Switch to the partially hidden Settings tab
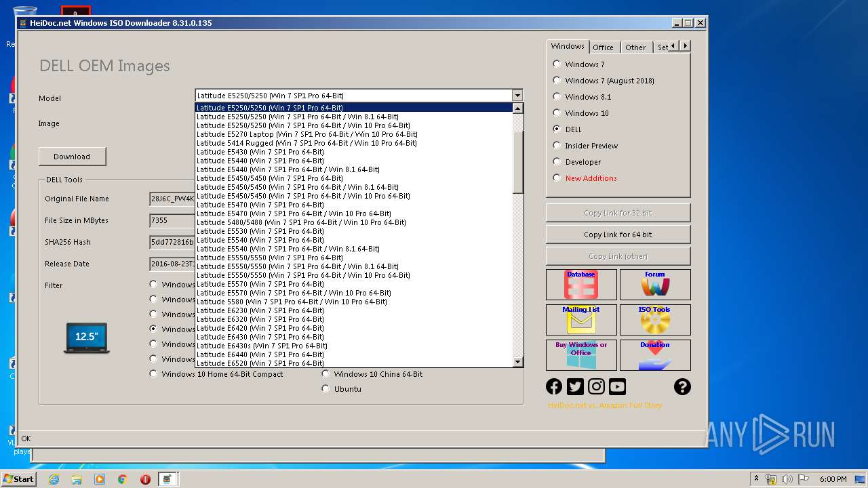 pos(662,47)
